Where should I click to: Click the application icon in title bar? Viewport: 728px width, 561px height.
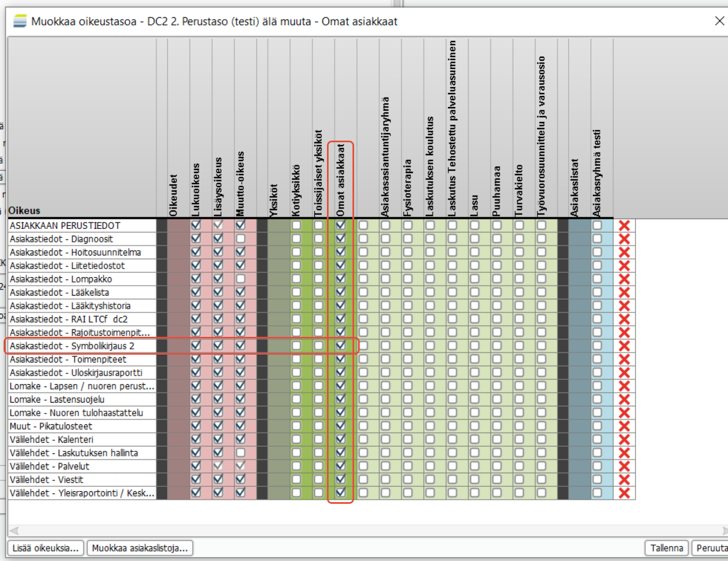click(x=20, y=21)
